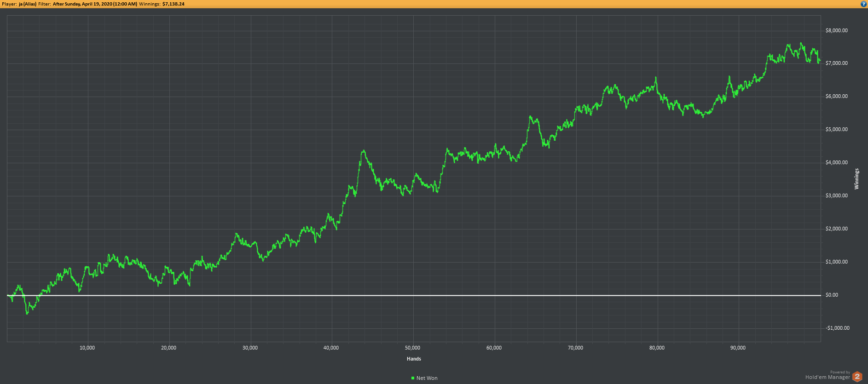Click the "$3,000.00" y-axis label
Screen dimensions: 868x384
tap(837, 195)
